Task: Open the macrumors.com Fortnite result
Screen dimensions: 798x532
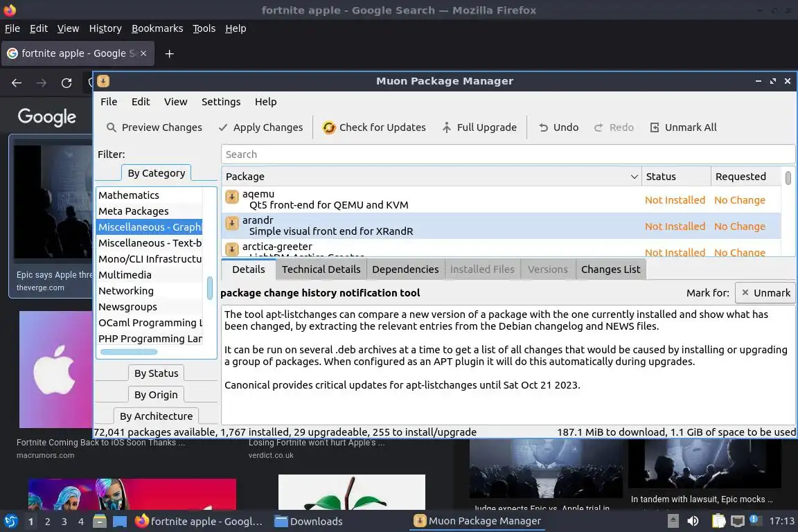Action: [100, 443]
